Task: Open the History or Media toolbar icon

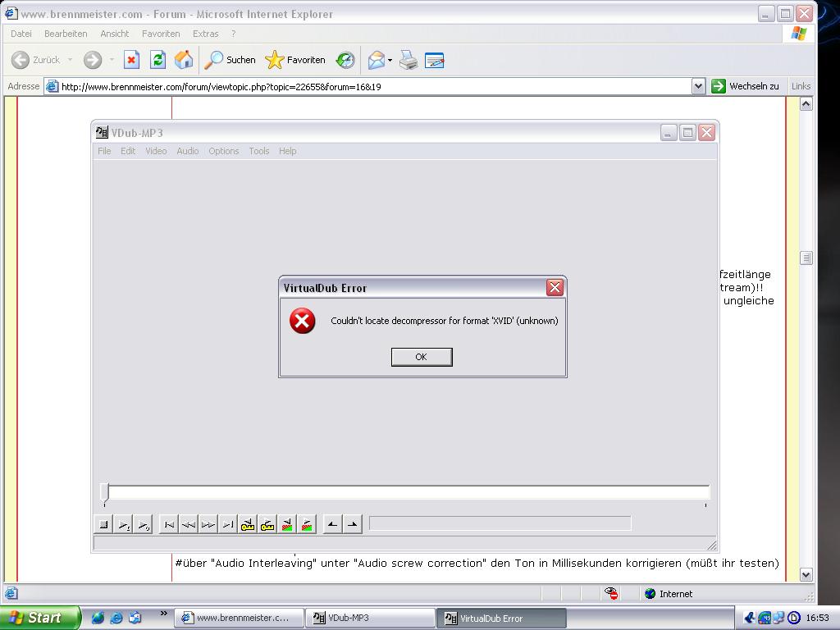Action: point(345,60)
